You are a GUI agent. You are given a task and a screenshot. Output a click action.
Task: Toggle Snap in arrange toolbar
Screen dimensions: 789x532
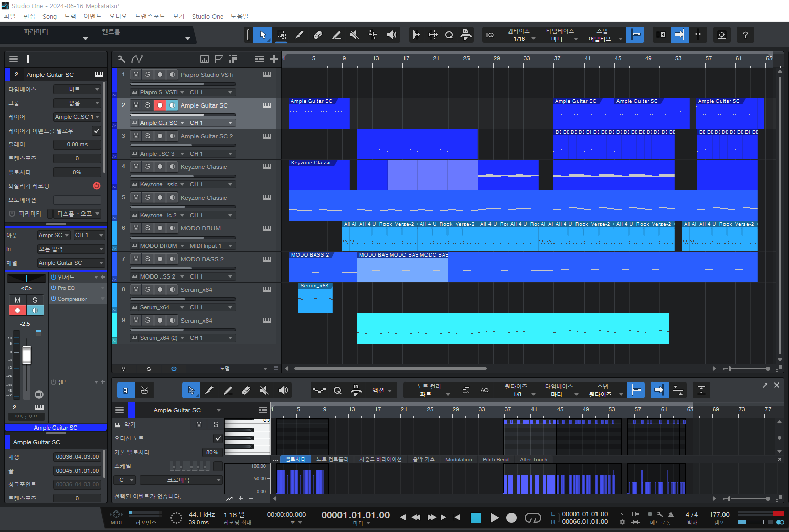click(x=635, y=35)
